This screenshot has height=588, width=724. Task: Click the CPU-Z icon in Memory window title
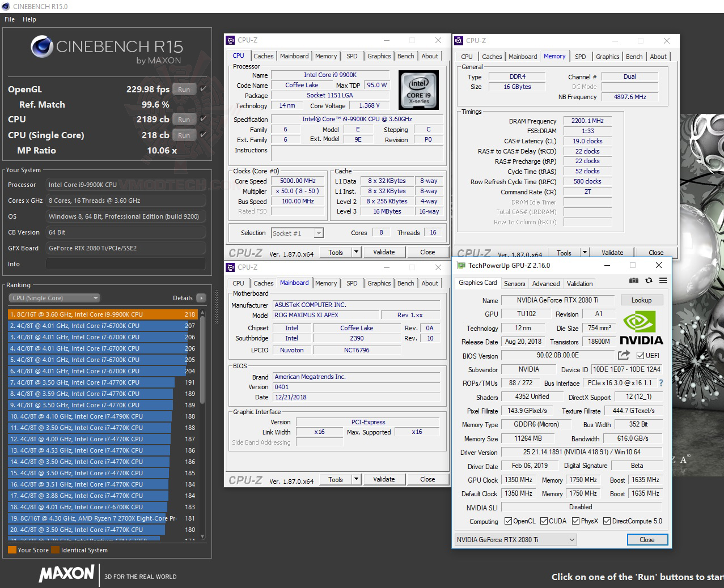459,41
